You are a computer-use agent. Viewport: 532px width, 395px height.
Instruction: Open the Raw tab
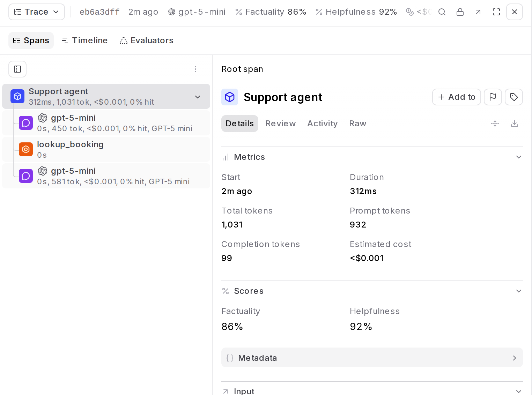pos(358,124)
